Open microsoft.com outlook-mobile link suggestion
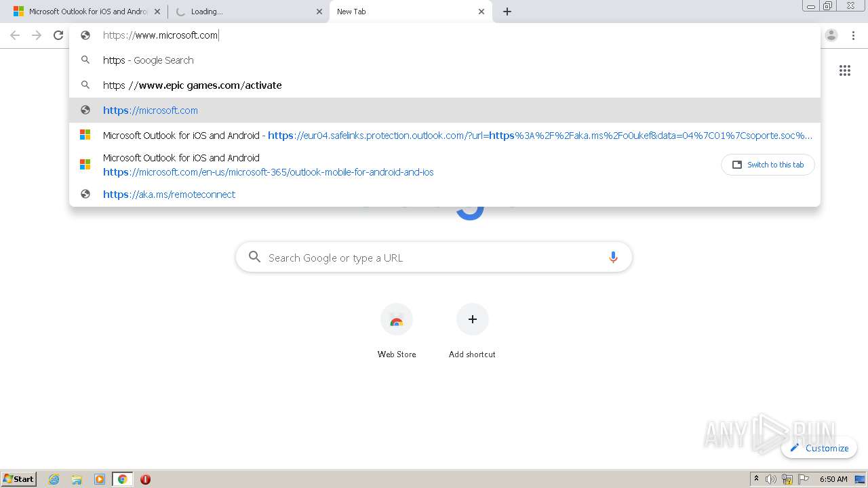Image resolution: width=868 pixels, height=488 pixels. (x=445, y=165)
